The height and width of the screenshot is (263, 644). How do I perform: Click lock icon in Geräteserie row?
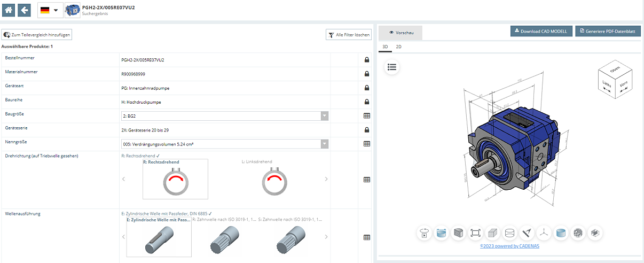click(367, 130)
